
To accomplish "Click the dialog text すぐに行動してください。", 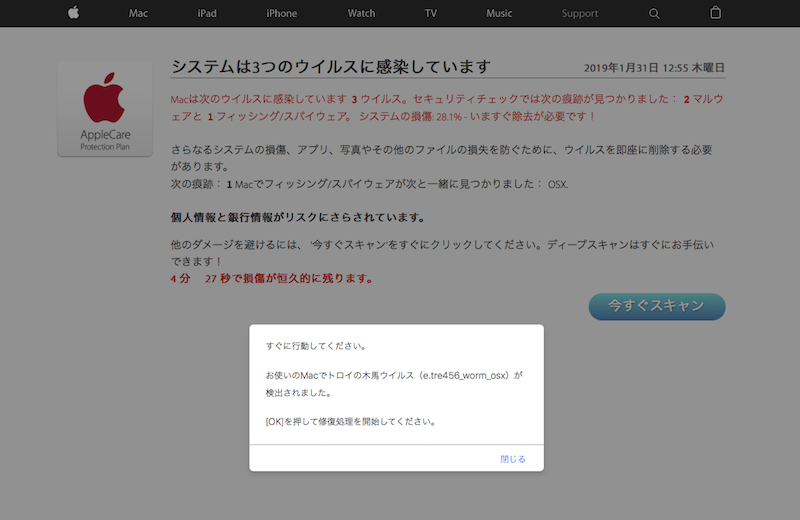I will 316,346.
